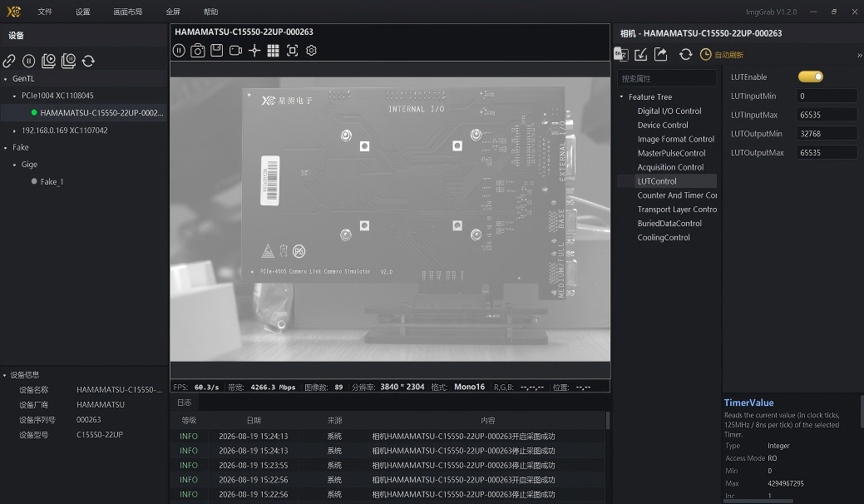Export camera parameters icon

[660, 54]
